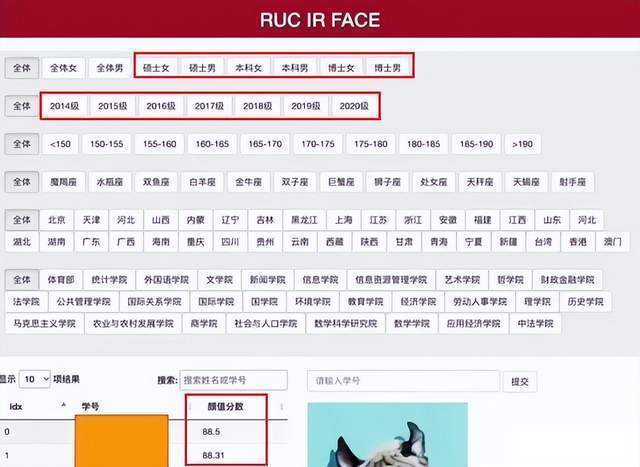Image resolution: width=640 pixels, height=467 pixels.
Task: Pick the 金牛座 zodiac filter
Action: pos(249,182)
